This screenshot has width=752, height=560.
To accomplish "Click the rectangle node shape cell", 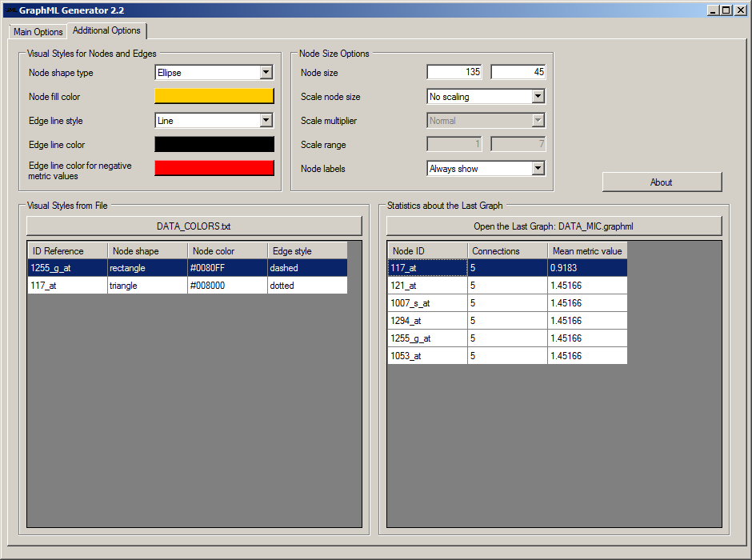I will click(148, 267).
